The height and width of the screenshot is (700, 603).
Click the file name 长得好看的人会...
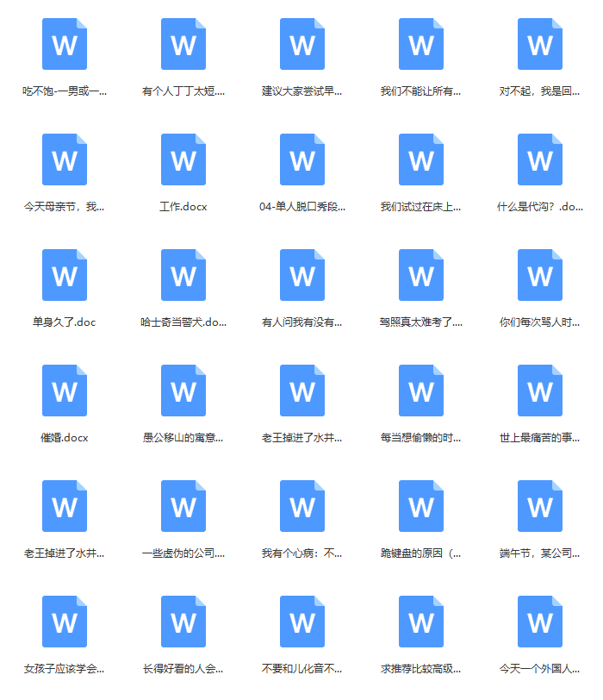183,669
